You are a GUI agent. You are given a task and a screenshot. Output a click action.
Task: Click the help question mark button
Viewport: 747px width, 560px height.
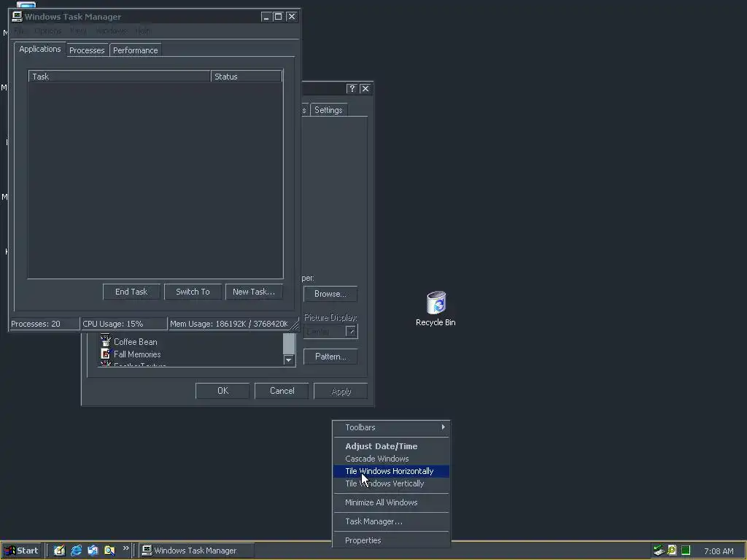click(x=352, y=88)
